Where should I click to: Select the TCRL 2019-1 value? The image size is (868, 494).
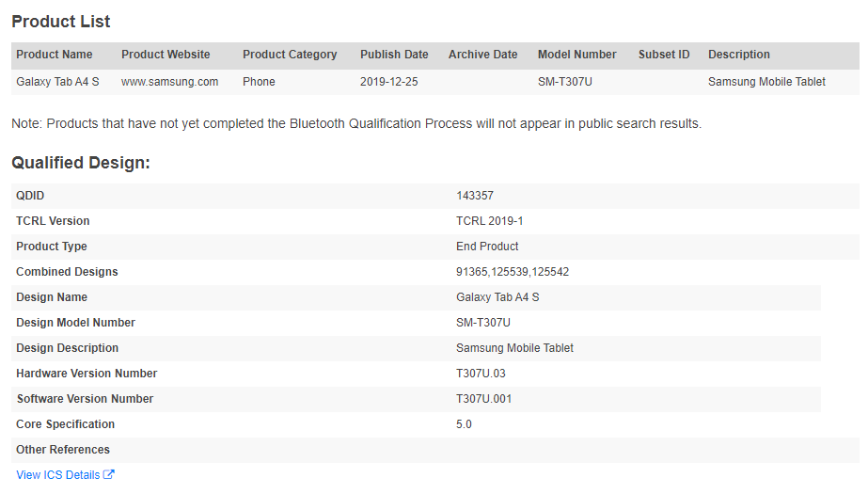489,221
